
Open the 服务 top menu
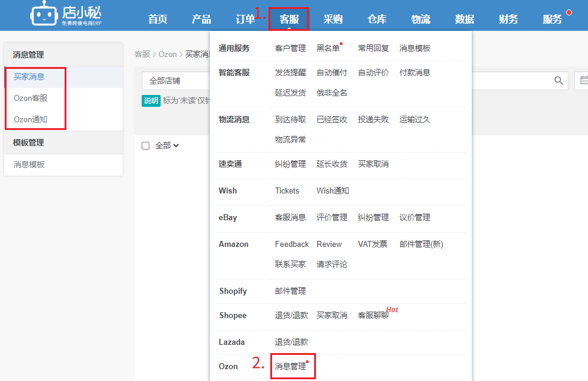[552, 19]
